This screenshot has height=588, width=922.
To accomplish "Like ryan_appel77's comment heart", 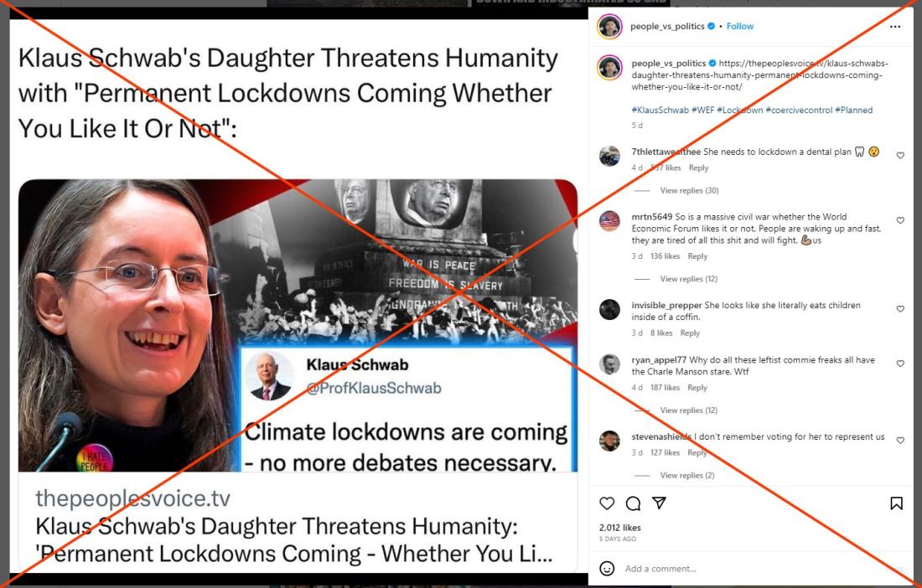I will pos(900,364).
